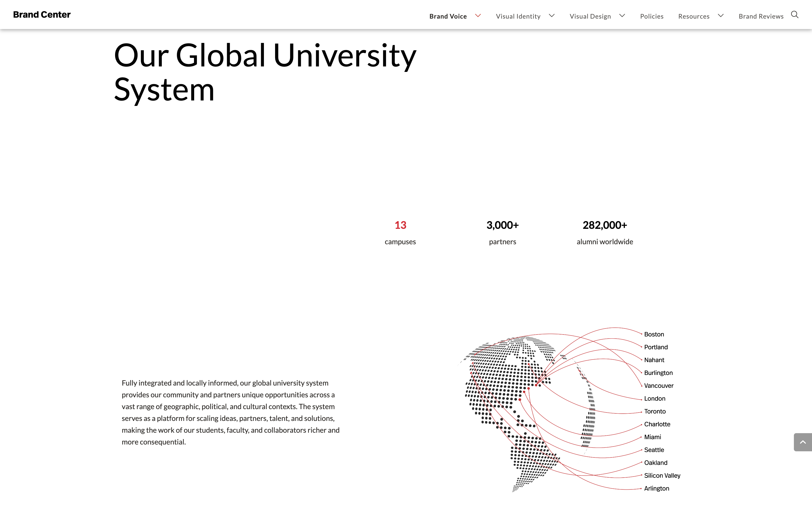Viewport: 812px width, 508px height.
Task: Click the Brand Center logo link
Action: pyautogui.click(x=42, y=15)
